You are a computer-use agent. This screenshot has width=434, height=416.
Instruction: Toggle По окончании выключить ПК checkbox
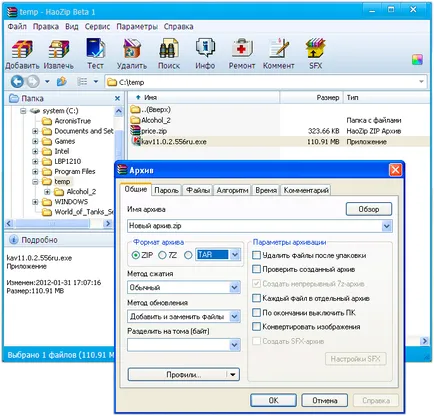[x=256, y=313]
